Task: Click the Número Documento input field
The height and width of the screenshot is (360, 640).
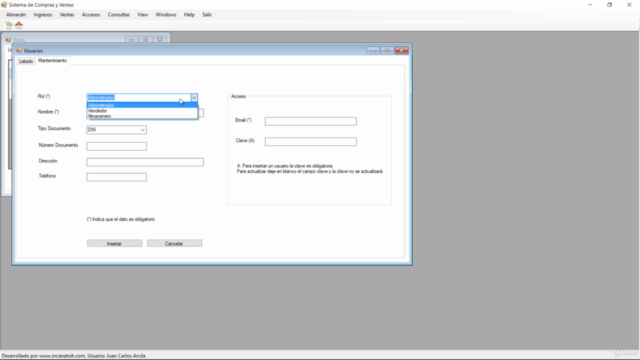Action: (x=116, y=146)
